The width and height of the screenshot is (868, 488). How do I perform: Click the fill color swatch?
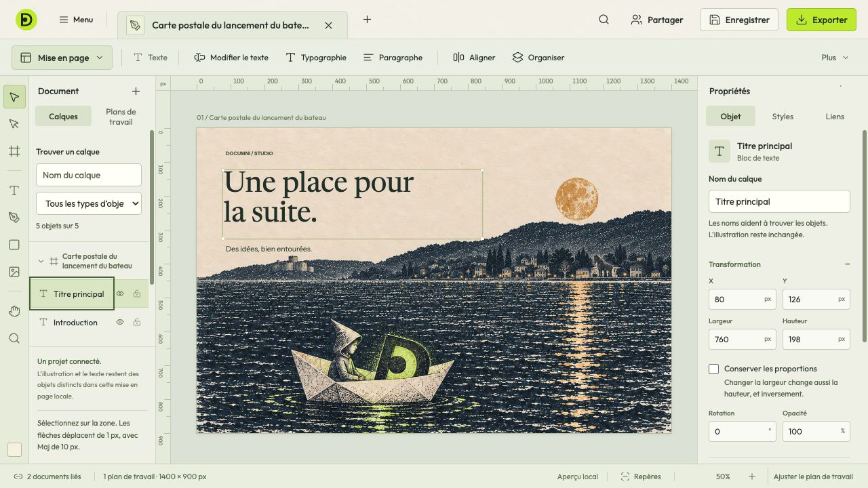click(x=14, y=449)
